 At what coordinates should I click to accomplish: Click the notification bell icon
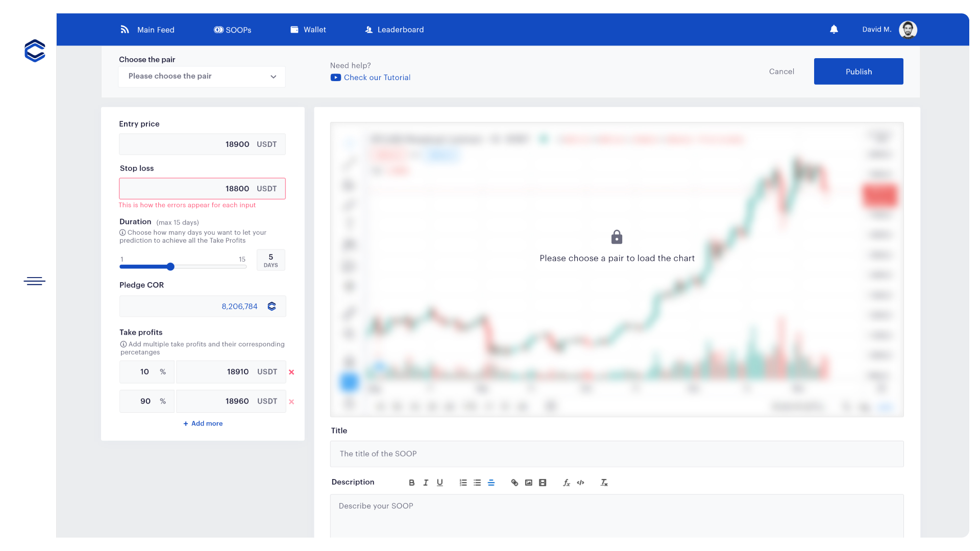click(x=834, y=29)
